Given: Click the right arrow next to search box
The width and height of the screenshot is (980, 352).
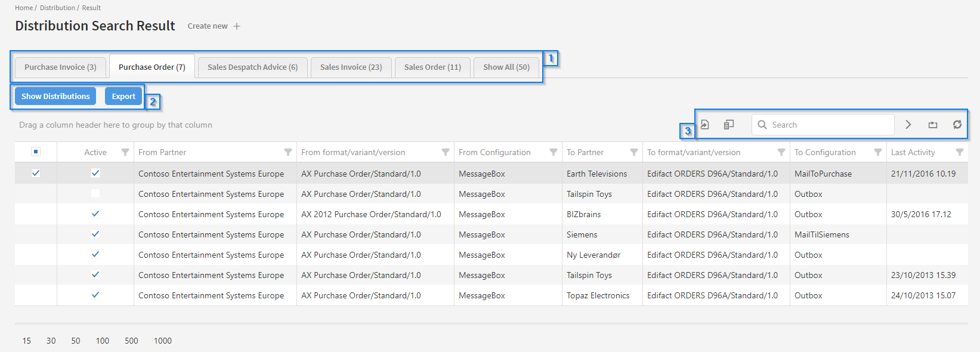Looking at the screenshot, I should [908, 125].
